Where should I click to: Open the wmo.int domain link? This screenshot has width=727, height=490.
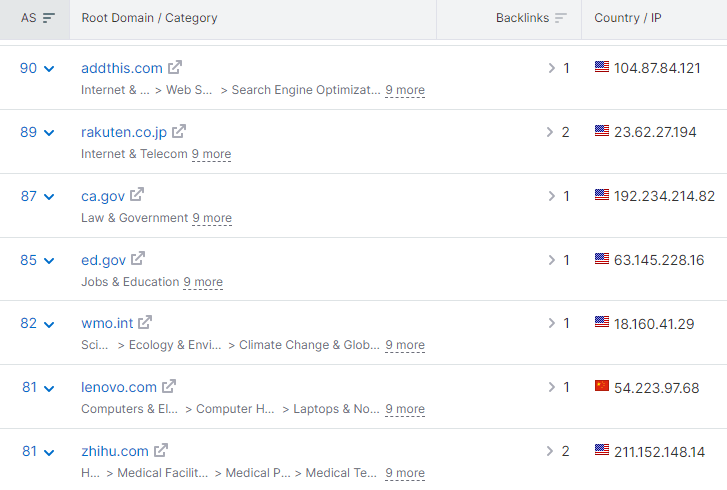pyautogui.click(x=107, y=323)
